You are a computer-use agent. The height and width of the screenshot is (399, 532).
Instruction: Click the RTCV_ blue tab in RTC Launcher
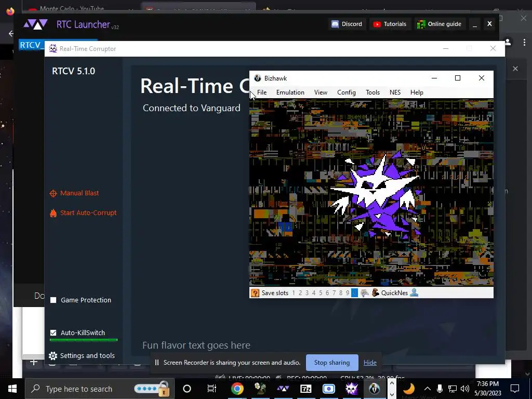tap(32, 45)
